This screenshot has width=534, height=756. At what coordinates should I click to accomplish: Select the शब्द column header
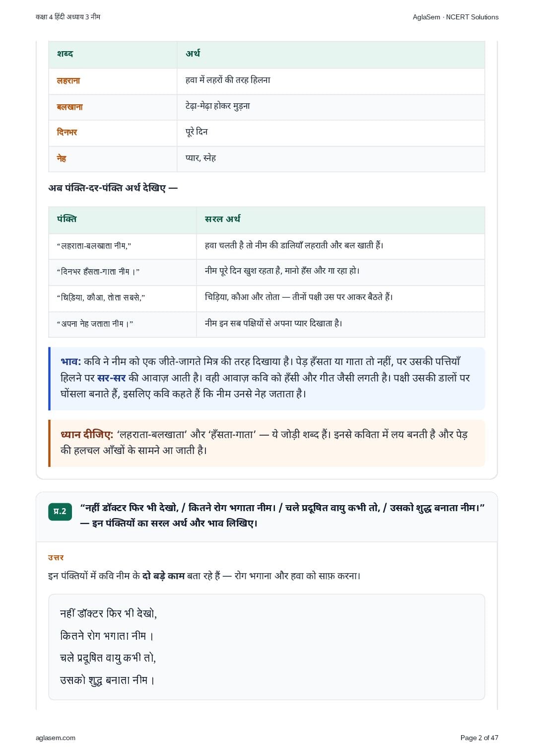[x=65, y=54]
